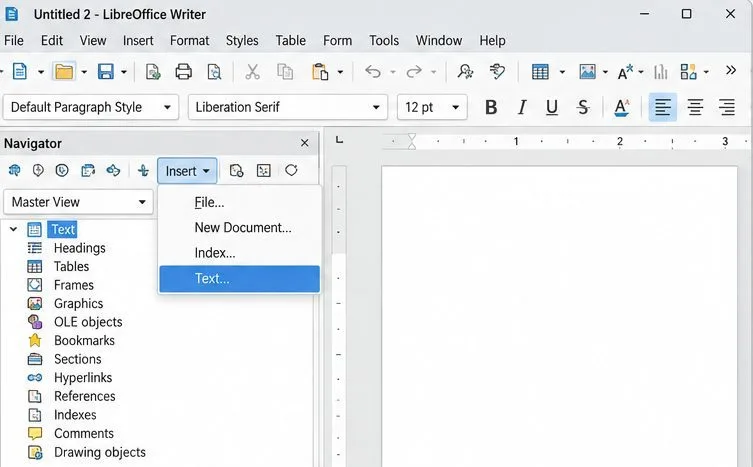
Task: Click the Save floppy disk icon
Action: (x=106, y=72)
